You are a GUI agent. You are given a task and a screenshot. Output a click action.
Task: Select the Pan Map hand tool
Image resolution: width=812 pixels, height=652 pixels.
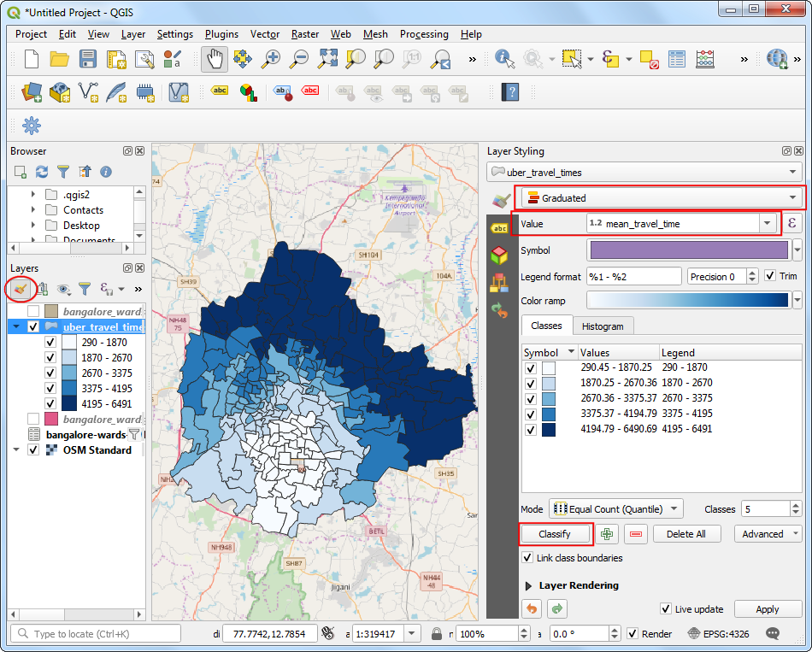(214, 59)
